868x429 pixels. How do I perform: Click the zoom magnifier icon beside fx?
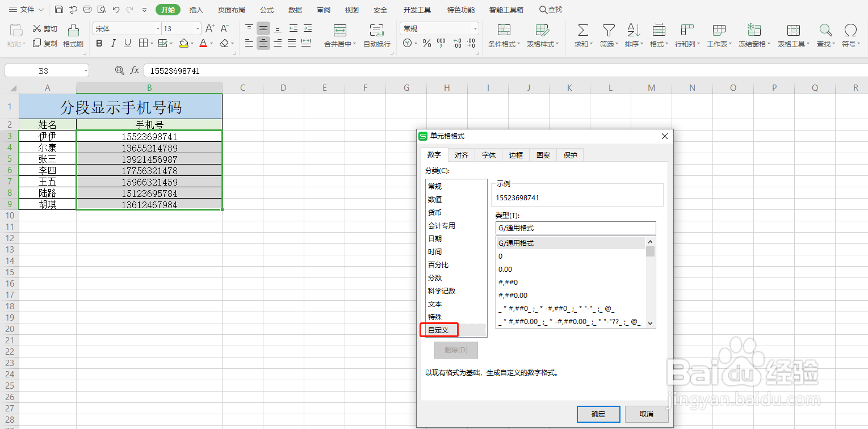[119, 70]
